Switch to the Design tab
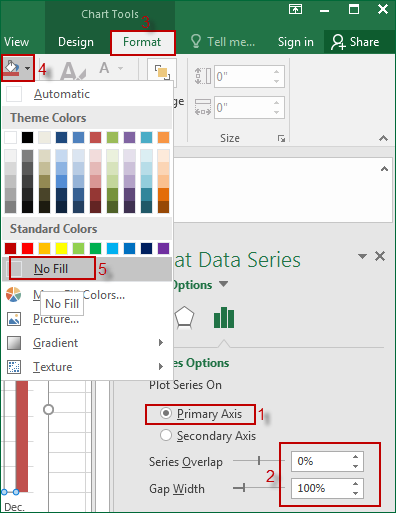Image resolution: width=396 pixels, height=513 pixels. click(x=76, y=42)
